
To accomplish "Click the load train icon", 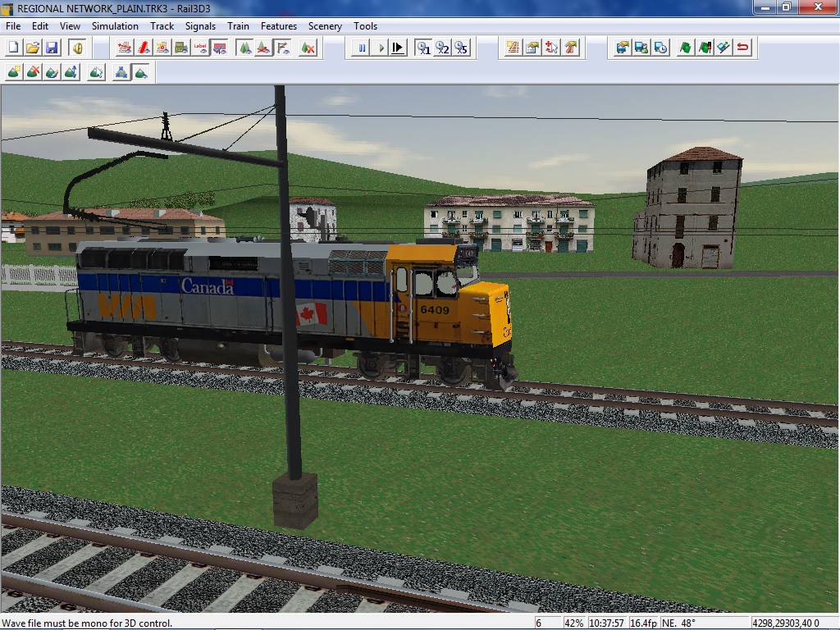I will tap(622, 48).
